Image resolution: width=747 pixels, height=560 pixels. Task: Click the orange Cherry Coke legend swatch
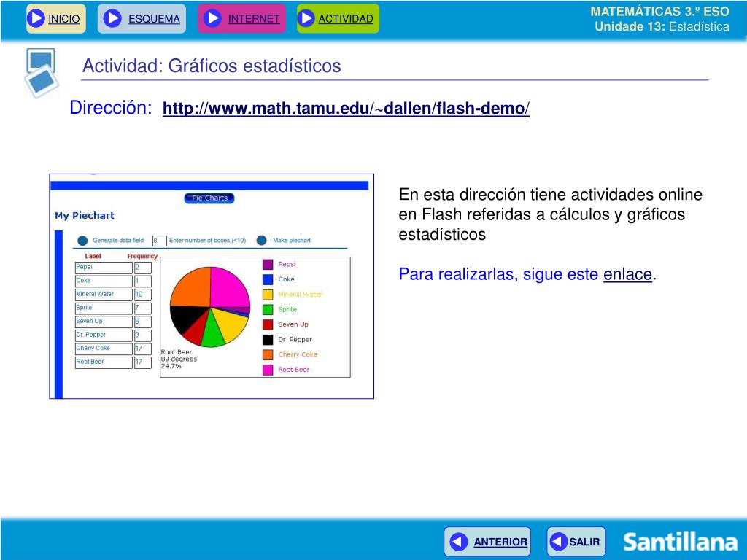tap(268, 355)
